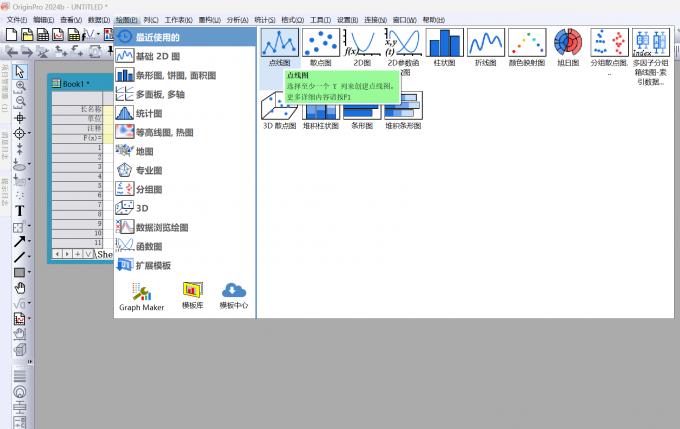The width and height of the screenshot is (680, 429).
Task: Choose the 散点图 scatter plot icon
Action: pos(321,43)
